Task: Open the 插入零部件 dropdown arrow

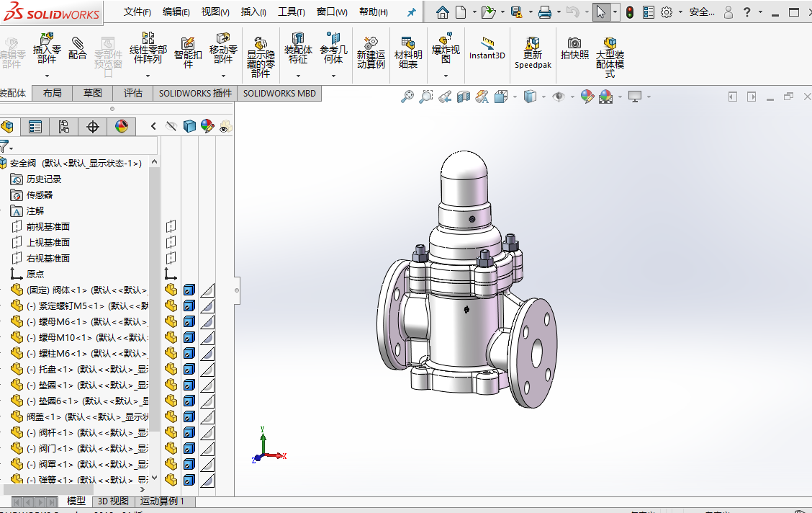Action: point(47,76)
